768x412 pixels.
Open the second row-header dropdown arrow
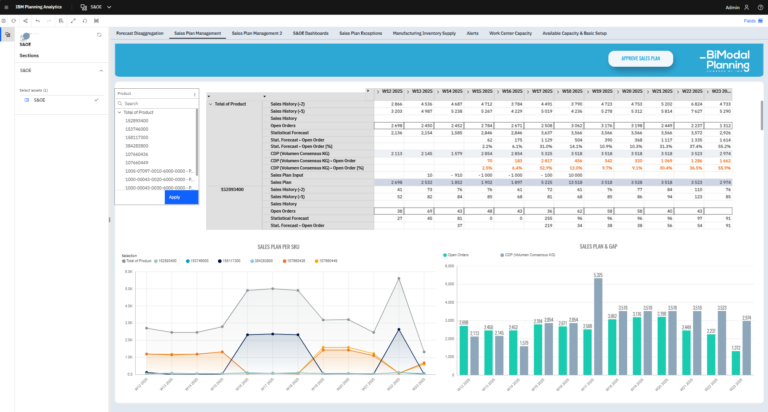coord(264,97)
